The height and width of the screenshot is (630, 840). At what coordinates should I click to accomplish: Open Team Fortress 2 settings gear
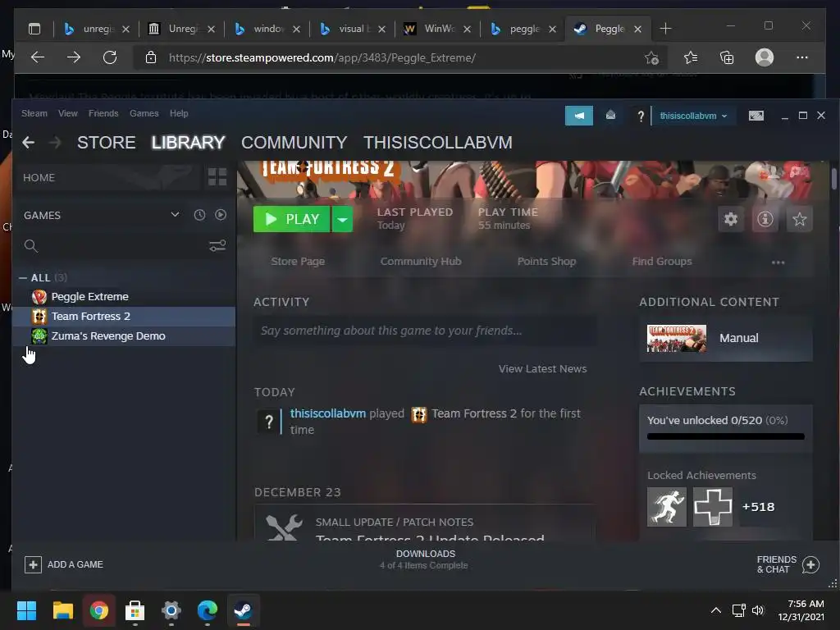[x=731, y=219]
